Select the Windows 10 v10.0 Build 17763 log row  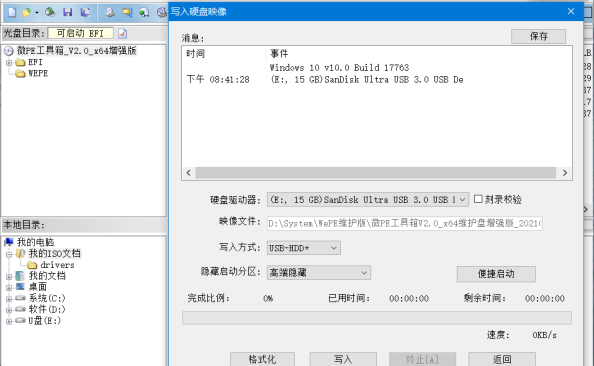click(x=339, y=68)
